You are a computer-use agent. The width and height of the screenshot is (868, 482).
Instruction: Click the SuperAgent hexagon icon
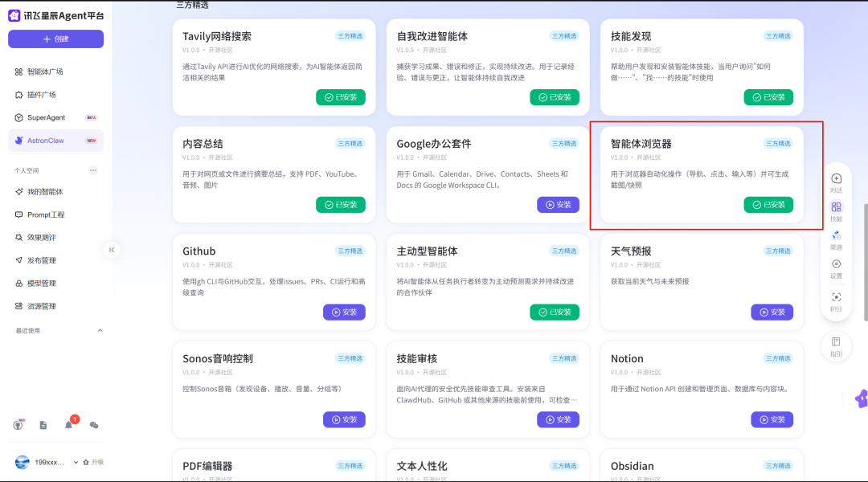point(18,117)
